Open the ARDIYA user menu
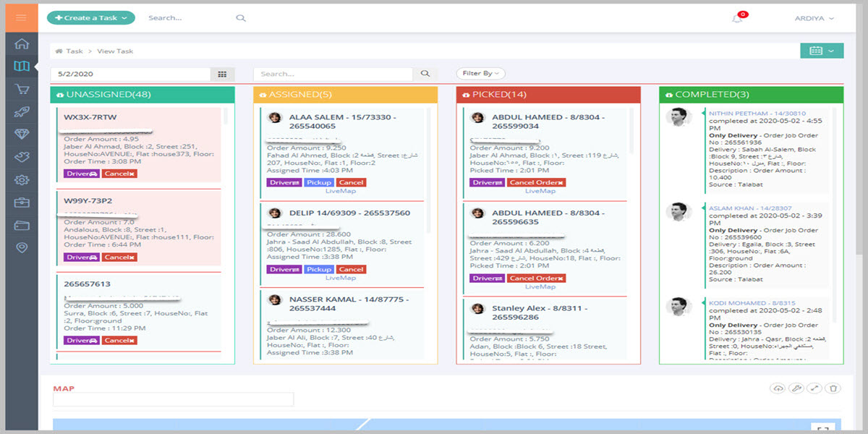868x434 pixels. (x=814, y=18)
